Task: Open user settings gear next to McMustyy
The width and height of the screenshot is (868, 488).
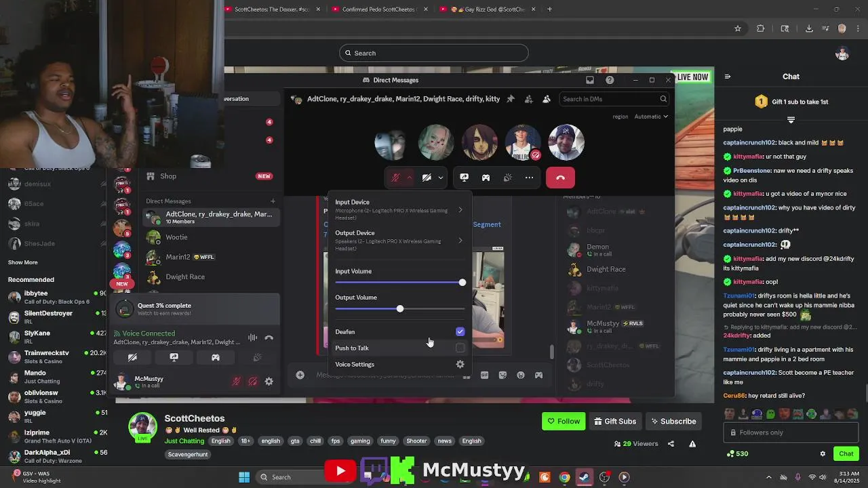Action: click(269, 382)
